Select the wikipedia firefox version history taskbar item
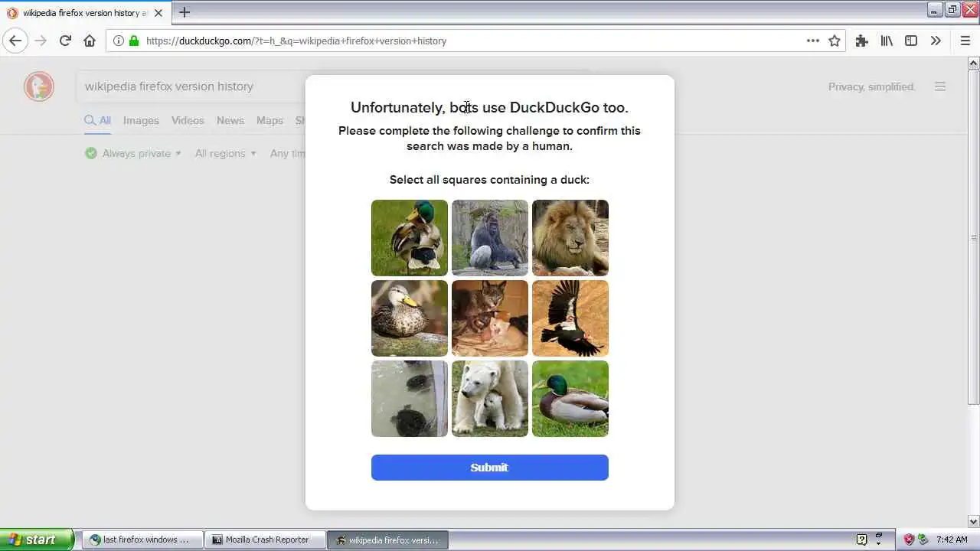The image size is (980, 551). (x=388, y=540)
